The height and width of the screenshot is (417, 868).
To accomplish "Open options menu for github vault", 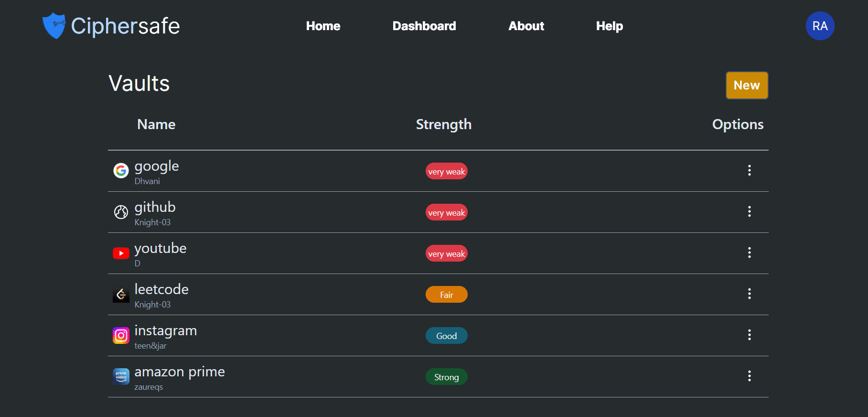I will [749, 211].
